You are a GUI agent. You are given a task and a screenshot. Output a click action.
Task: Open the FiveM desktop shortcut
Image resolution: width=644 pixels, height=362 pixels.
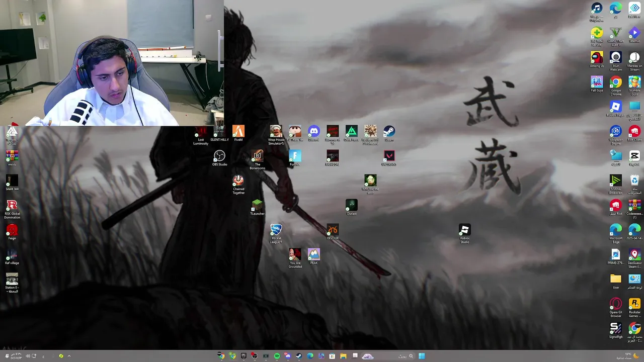238,133
